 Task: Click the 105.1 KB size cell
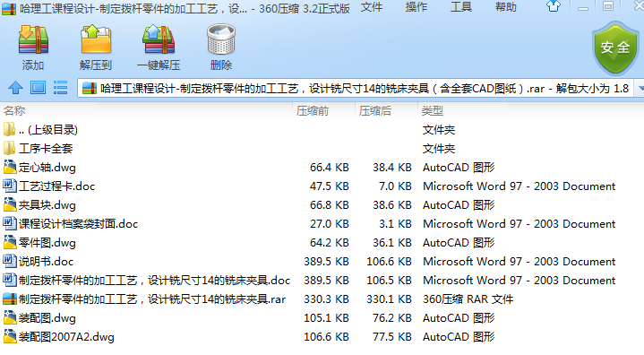[327, 318]
